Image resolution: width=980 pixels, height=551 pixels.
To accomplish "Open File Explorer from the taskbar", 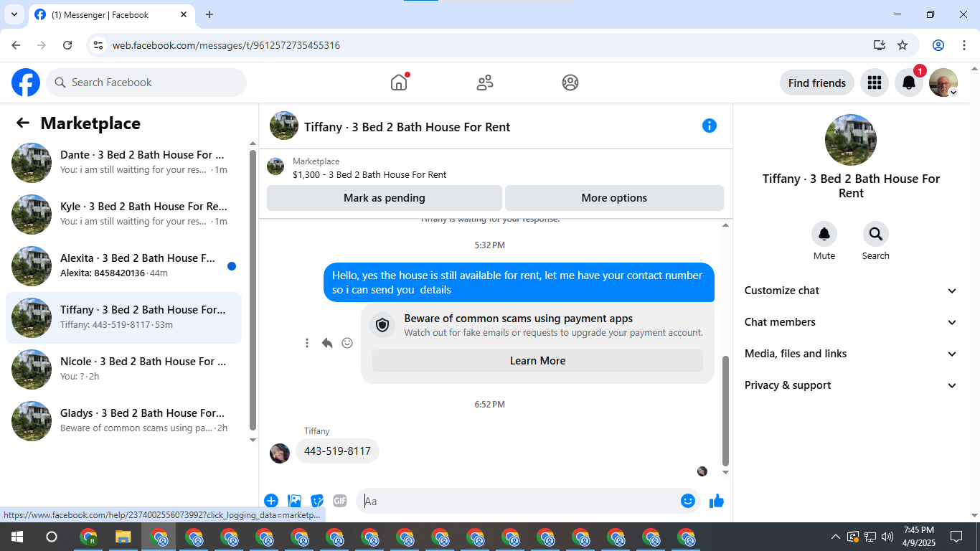I will [123, 537].
